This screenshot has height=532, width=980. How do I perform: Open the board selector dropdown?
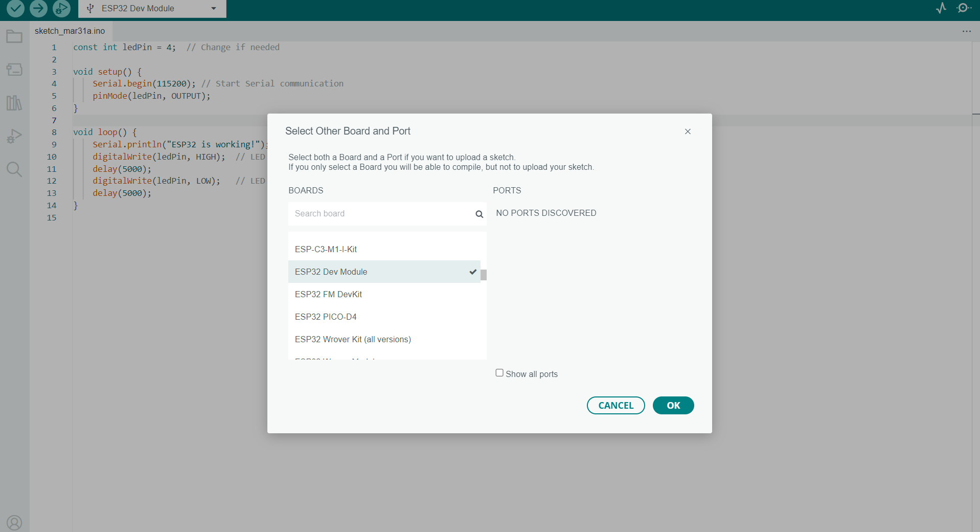pos(152,8)
